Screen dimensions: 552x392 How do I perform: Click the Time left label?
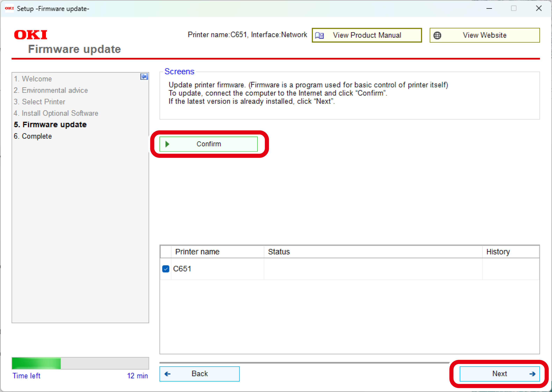click(26, 376)
